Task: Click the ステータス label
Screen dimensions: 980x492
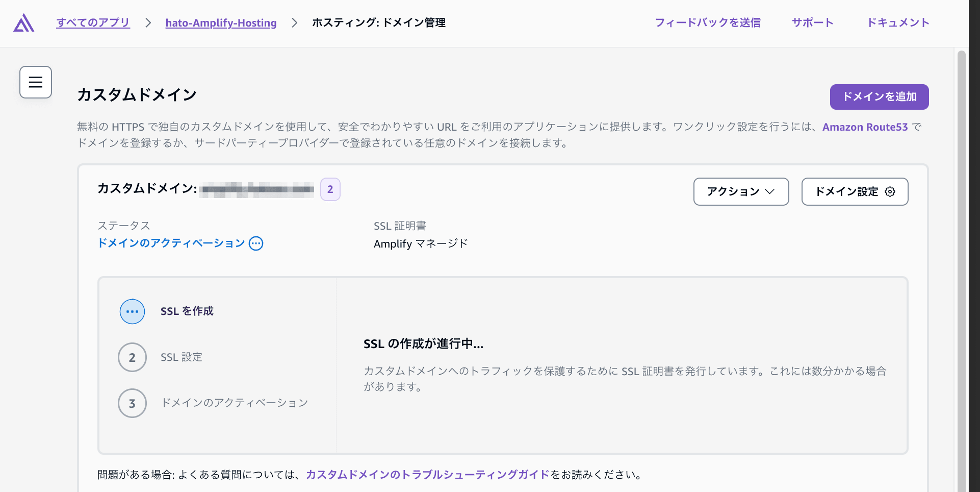Action: coord(124,226)
